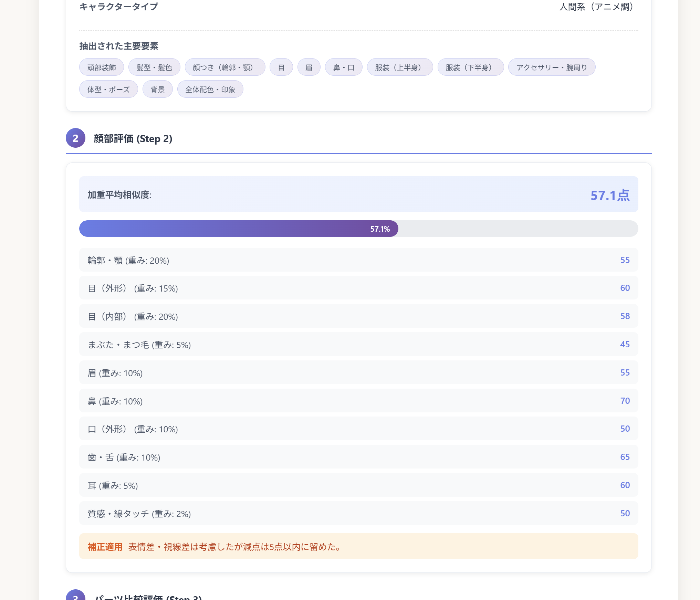Select the まぶた・まつ毛 score row
Viewport: 700px width, 600px height.
tap(358, 344)
